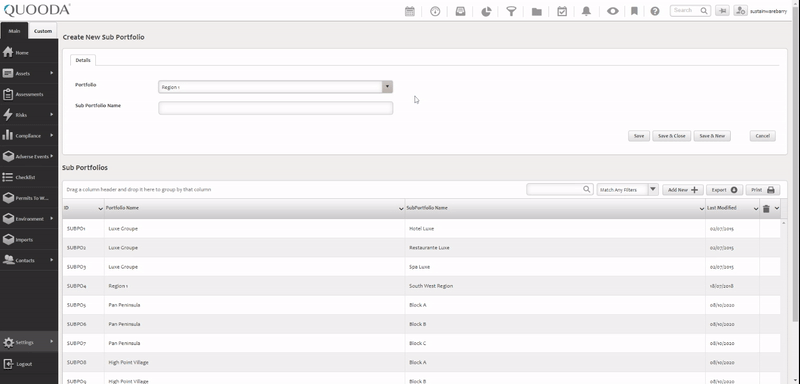
Task: Click the Save button
Action: point(639,136)
